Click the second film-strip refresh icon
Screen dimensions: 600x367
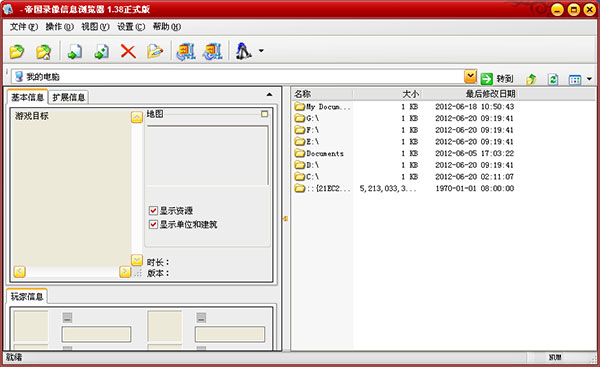pyautogui.click(x=213, y=51)
